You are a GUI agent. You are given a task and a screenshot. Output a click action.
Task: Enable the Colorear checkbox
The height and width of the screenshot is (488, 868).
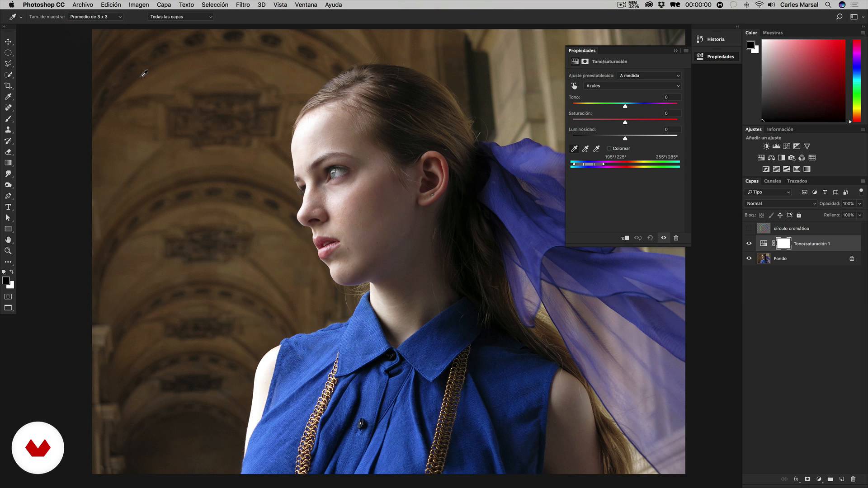pos(609,148)
